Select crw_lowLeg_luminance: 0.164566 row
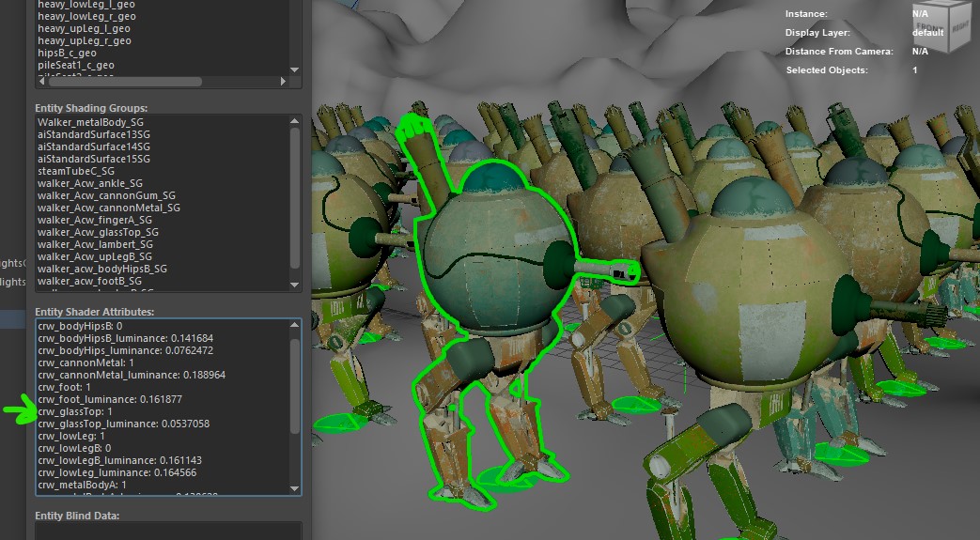980x540 pixels. point(117,472)
